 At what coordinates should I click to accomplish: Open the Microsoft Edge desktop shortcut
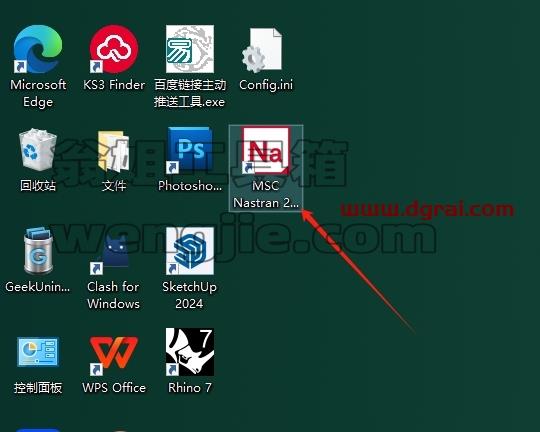[38, 49]
